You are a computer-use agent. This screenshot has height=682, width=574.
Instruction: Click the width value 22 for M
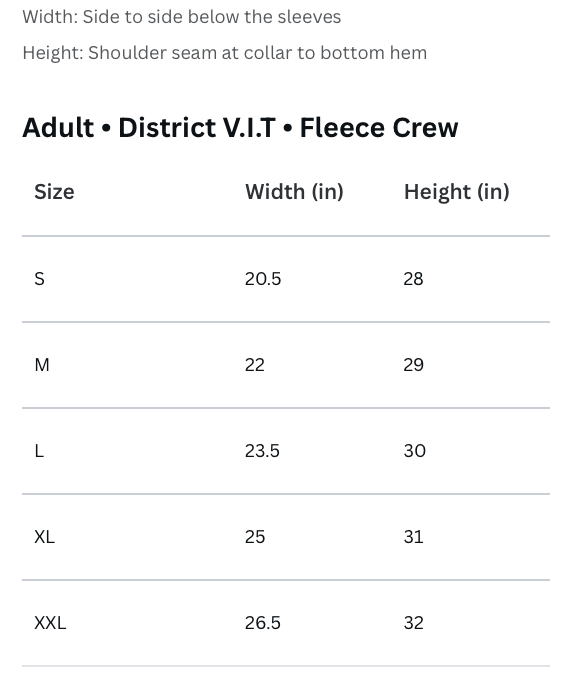(254, 365)
